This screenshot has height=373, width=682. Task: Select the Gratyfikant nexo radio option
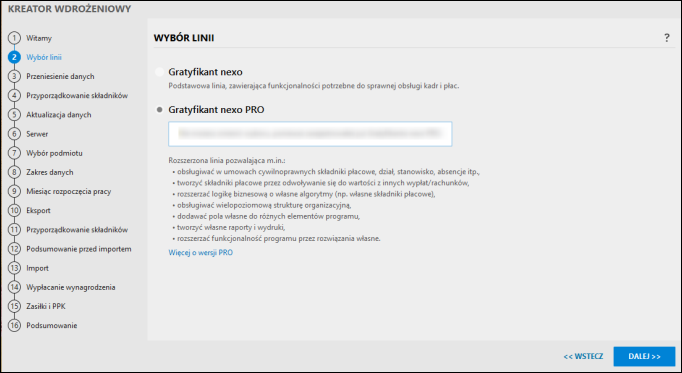click(x=160, y=72)
